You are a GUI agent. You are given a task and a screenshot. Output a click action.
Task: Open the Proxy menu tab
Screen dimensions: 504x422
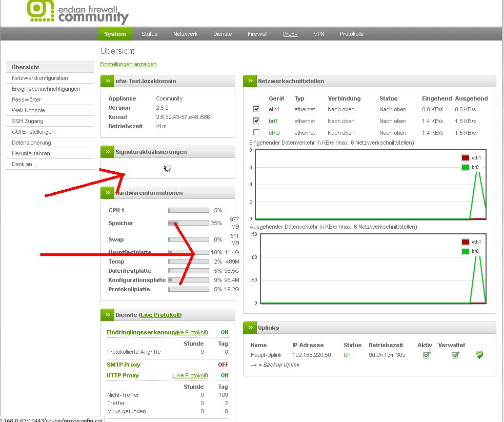click(290, 34)
